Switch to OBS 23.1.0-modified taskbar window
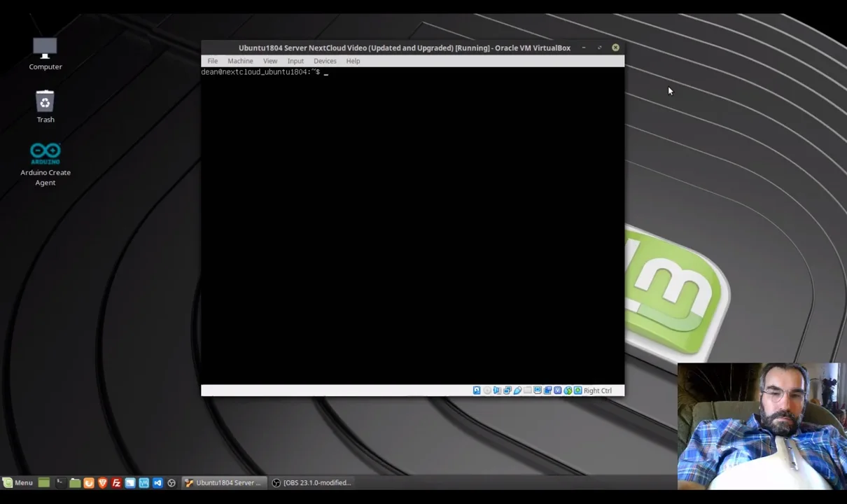The image size is (847, 504). [x=311, y=482]
